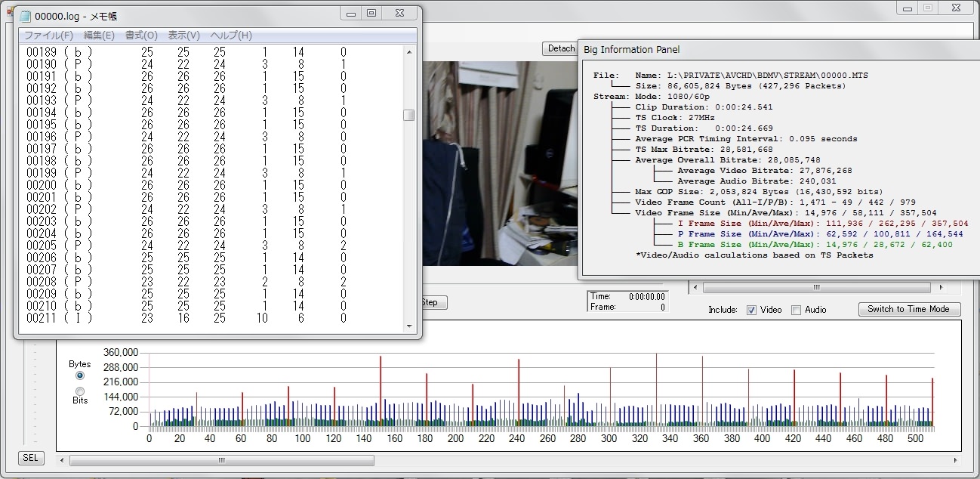Open the 表示(V) menu

click(183, 36)
